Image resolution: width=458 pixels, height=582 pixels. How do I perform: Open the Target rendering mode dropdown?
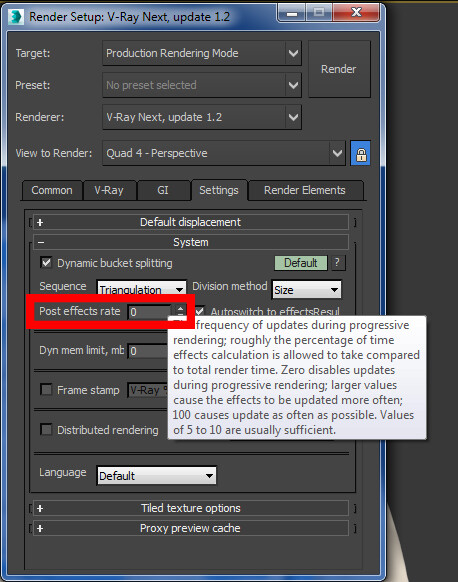202,53
